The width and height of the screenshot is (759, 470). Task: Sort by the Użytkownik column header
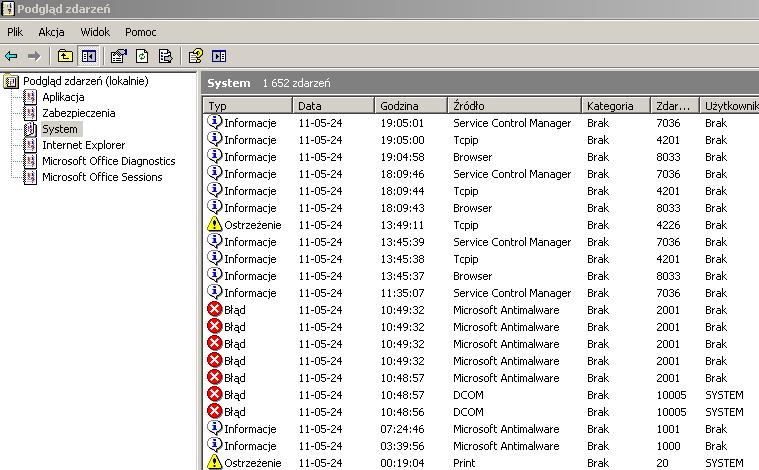click(729, 106)
